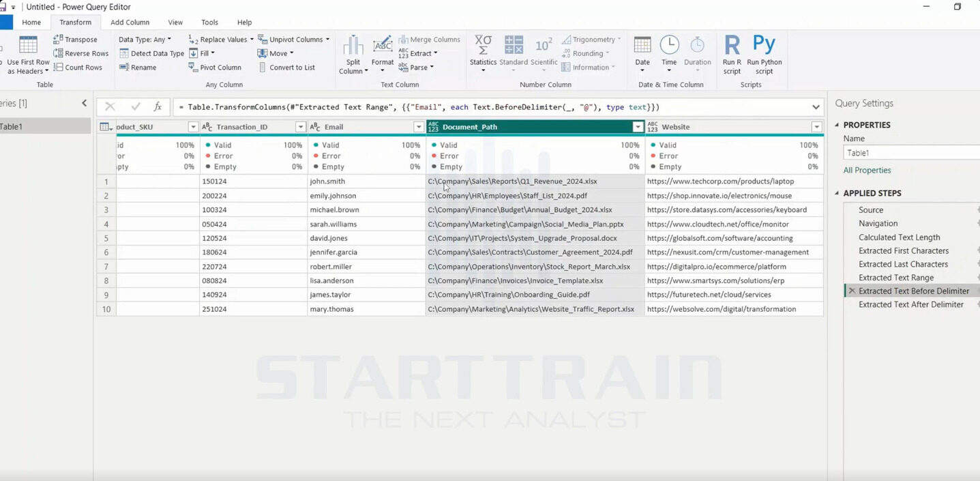Open the Statistics tool
Viewport: 980px width, 481px height.
coord(483,55)
